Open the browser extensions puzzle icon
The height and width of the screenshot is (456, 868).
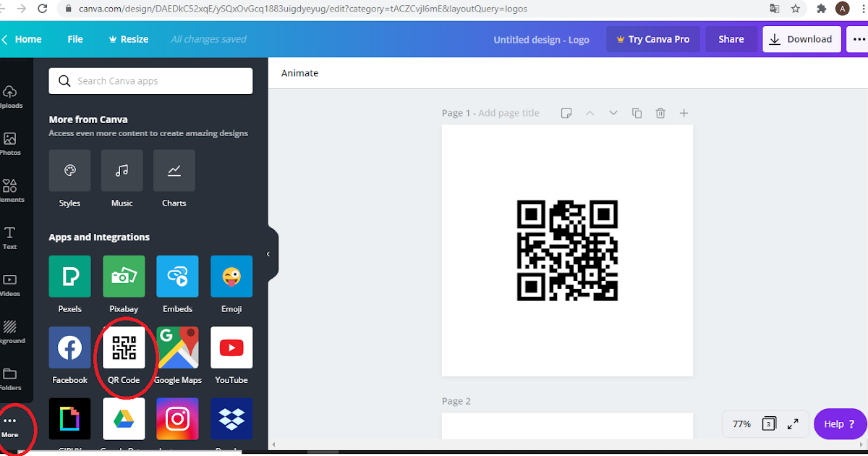(821, 9)
